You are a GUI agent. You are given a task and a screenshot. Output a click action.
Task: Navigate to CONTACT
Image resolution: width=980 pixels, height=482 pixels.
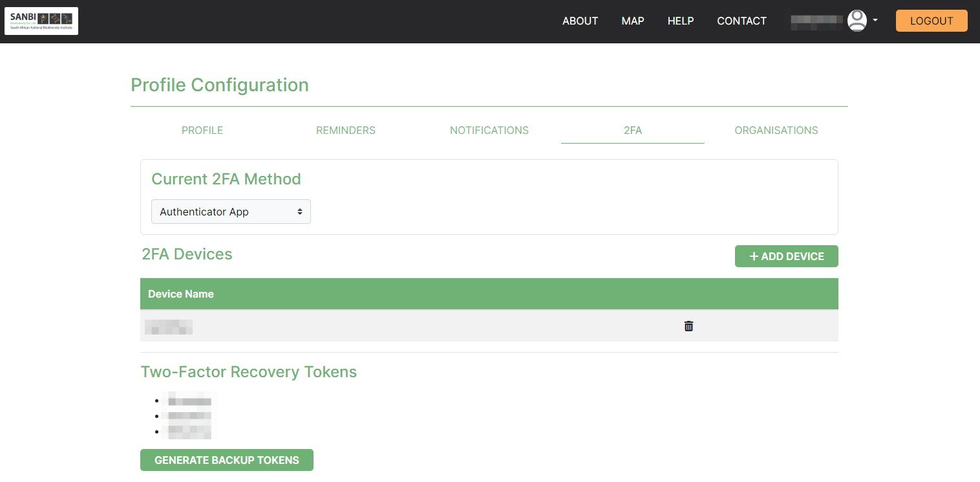click(741, 21)
